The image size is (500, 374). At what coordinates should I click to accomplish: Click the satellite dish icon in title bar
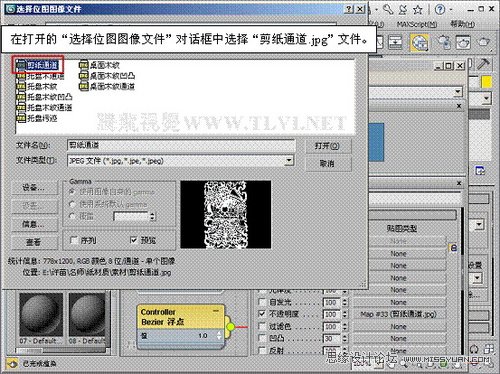403,9
